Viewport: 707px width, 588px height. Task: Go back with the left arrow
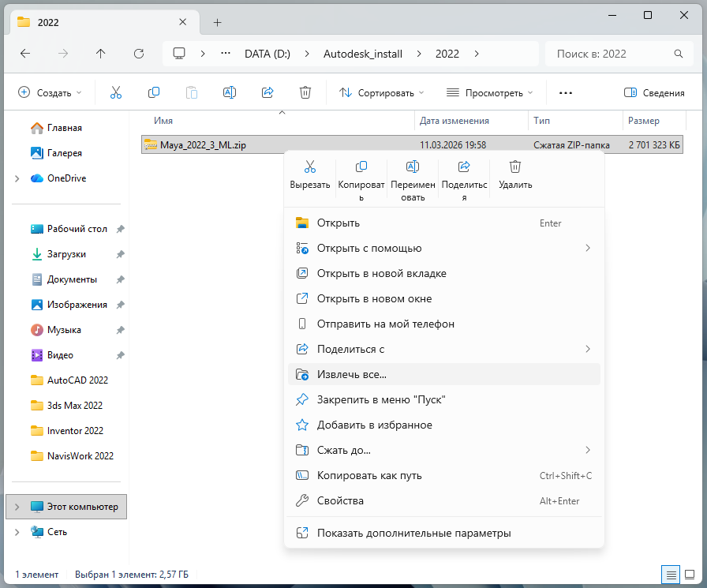[25, 54]
